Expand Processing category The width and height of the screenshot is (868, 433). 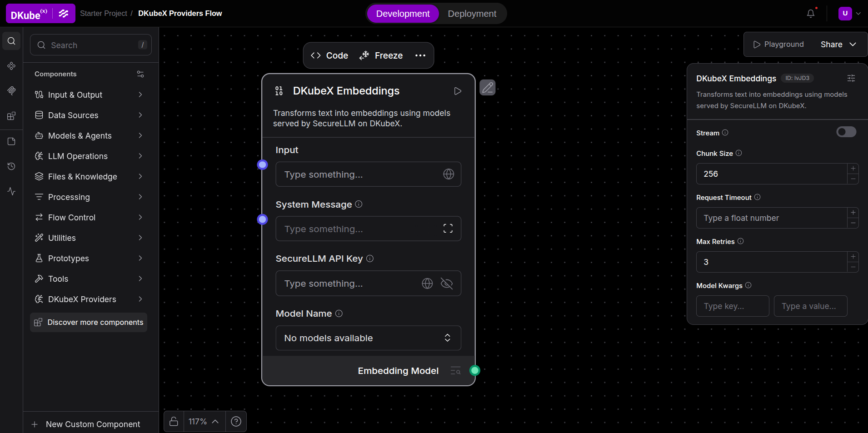tap(89, 197)
